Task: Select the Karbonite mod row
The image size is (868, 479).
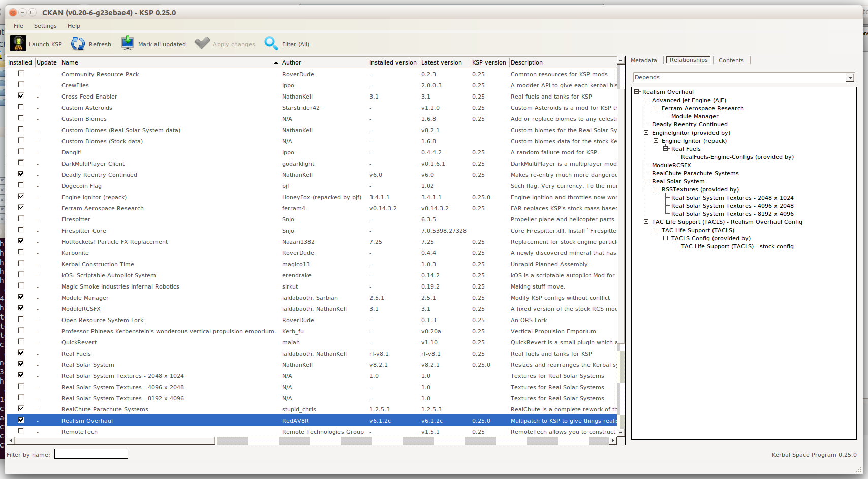Action: tap(312, 253)
